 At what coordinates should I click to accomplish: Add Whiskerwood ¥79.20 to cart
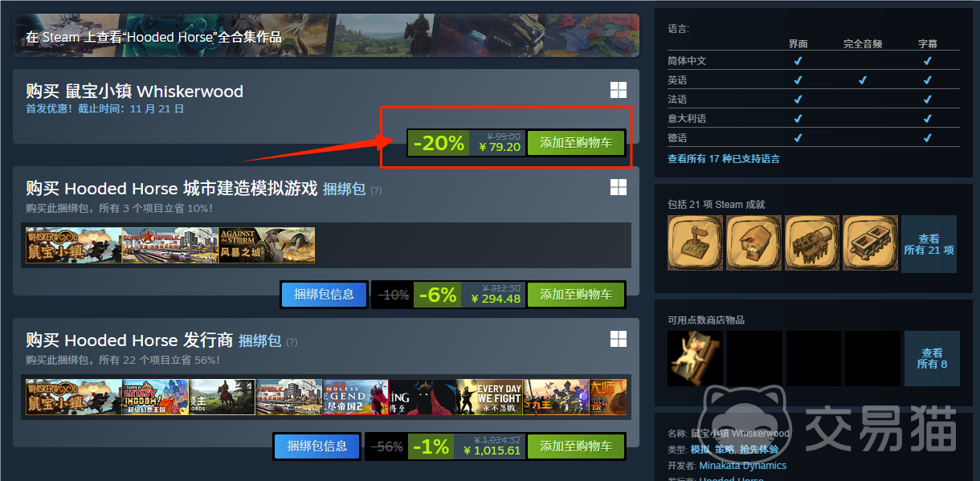(x=576, y=143)
